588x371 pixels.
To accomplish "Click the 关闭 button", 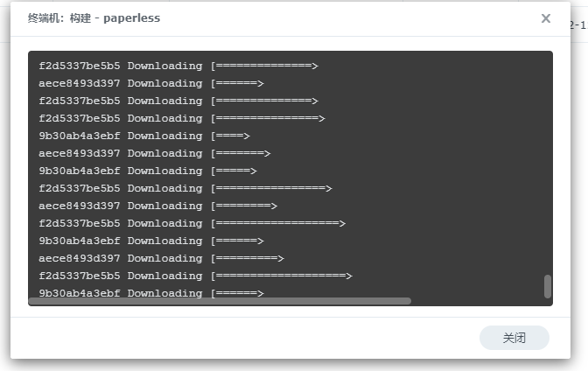I will 514,338.
